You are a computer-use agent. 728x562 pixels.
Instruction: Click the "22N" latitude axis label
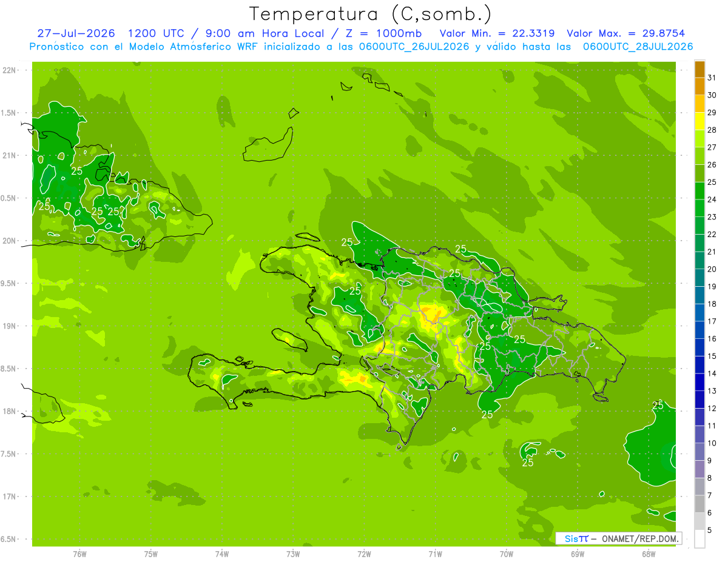point(10,70)
